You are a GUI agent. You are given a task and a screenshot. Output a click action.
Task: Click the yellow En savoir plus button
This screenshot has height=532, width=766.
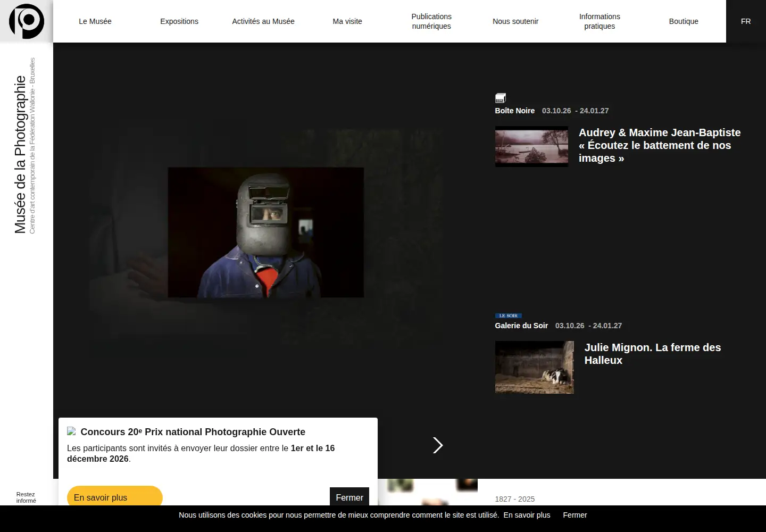(115, 496)
